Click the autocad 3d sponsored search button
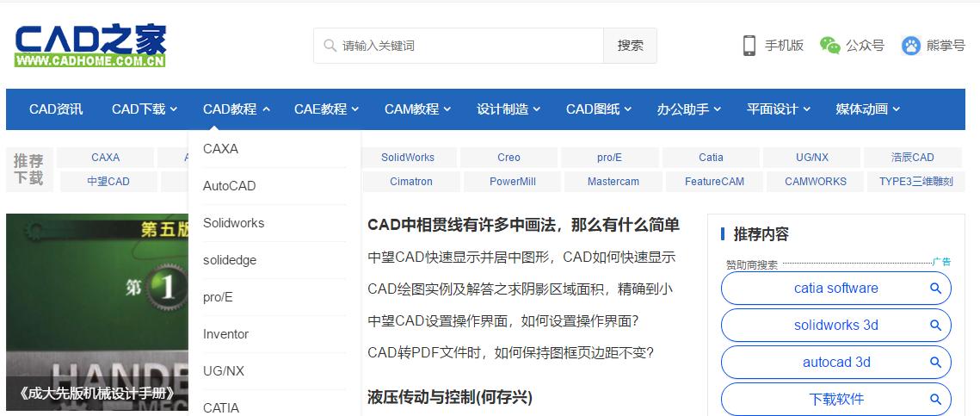 835,363
